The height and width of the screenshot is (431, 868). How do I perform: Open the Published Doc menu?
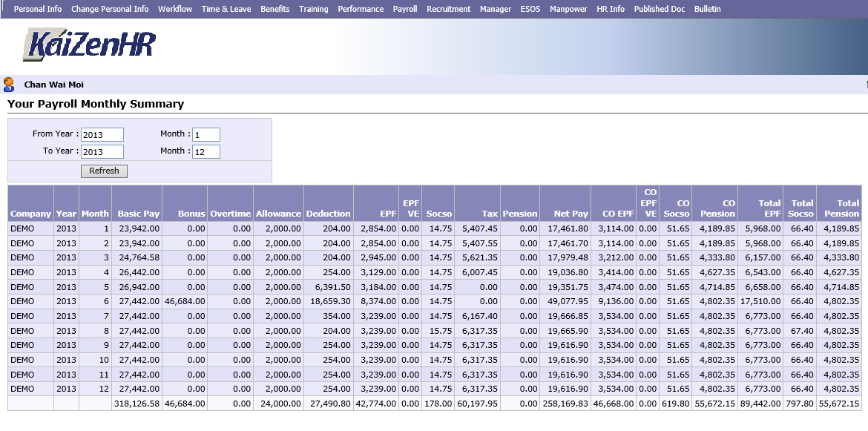pyautogui.click(x=658, y=10)
